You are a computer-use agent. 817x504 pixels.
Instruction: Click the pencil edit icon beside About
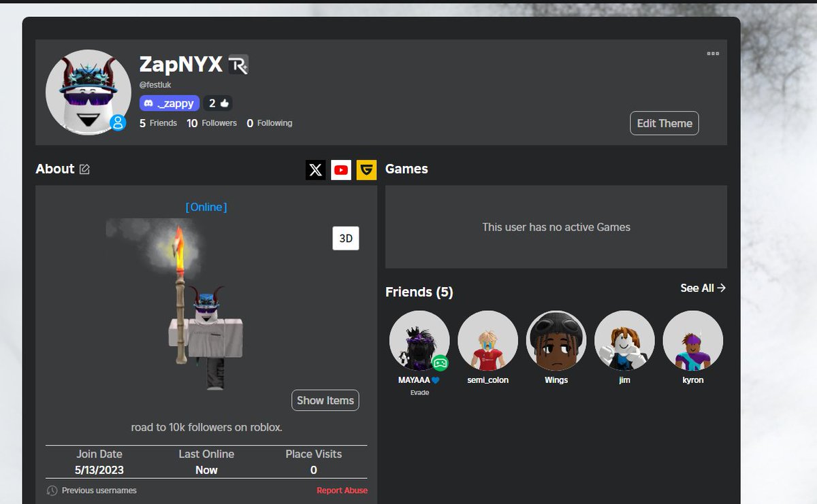coord(84,168)
